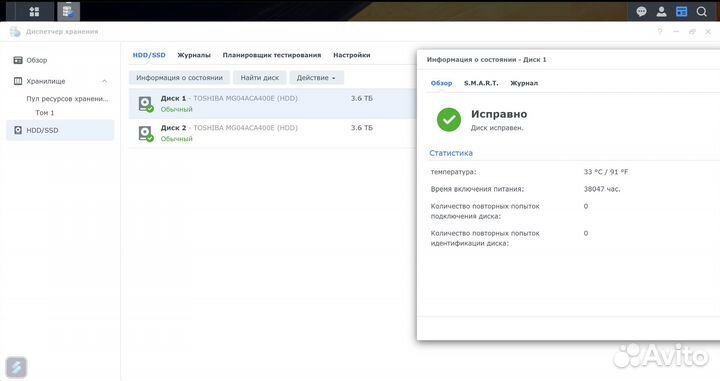
Task: Click the Статистика section heading
Action: [x=451, y=153]
